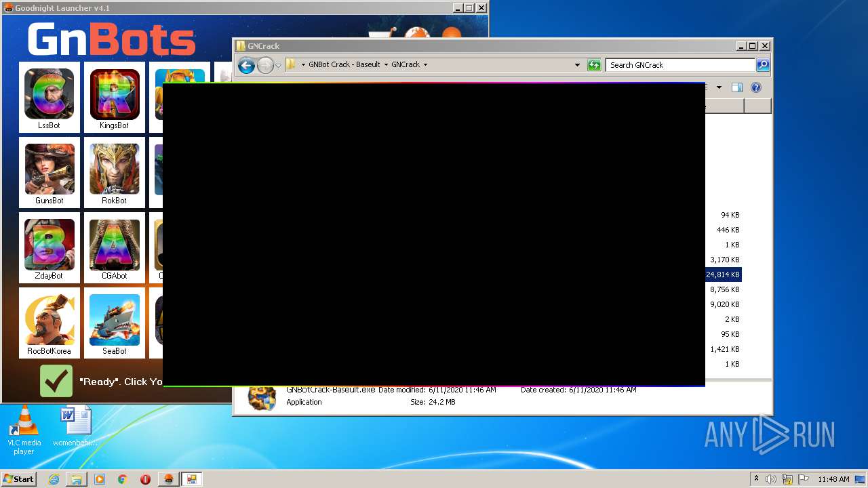Go back in GNCrack Explorer window
Screen dimensions: 868x488
point(246,65)
